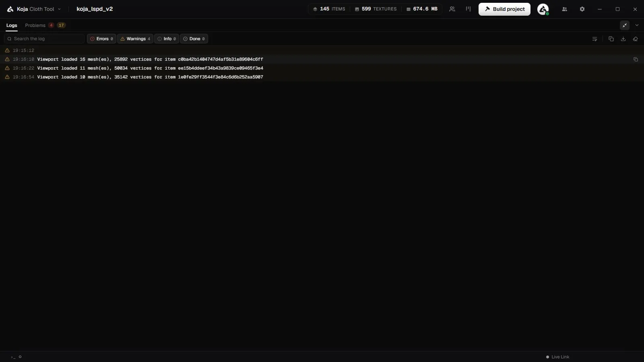Select the log line with 50034 vertices
Screen dimensions: 644x362
tap(322, 68)
